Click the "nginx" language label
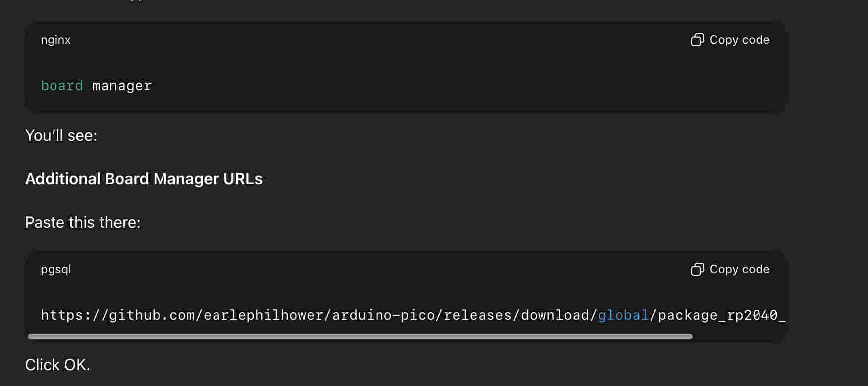The height and width of the screenshot is (386, 868). point(55,40)
